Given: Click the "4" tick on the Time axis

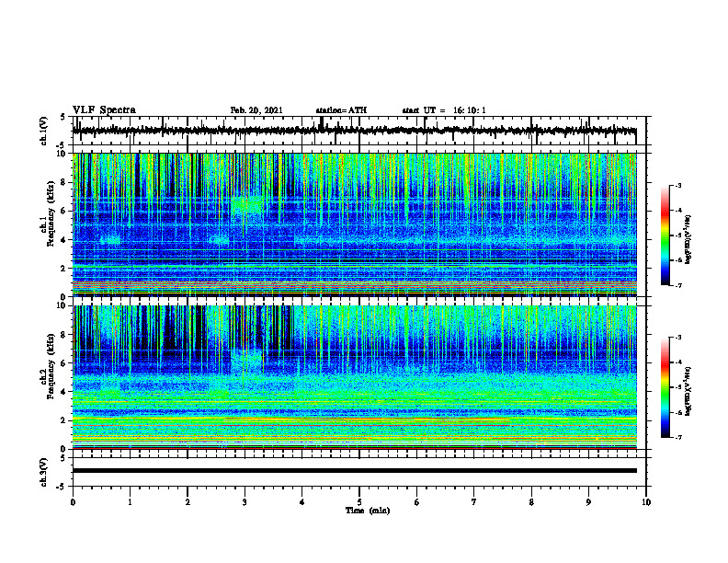Looking at the screenshot, I should click(302, 502).
